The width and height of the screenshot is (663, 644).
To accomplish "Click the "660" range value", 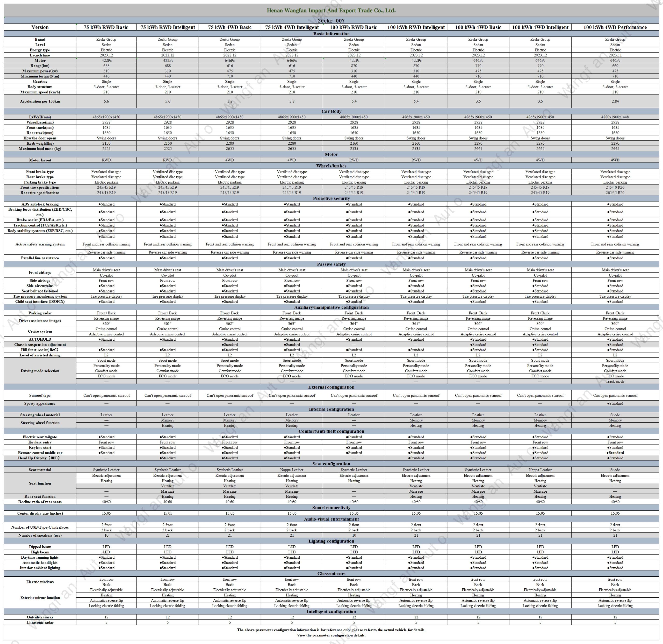I will click(615, 66).
